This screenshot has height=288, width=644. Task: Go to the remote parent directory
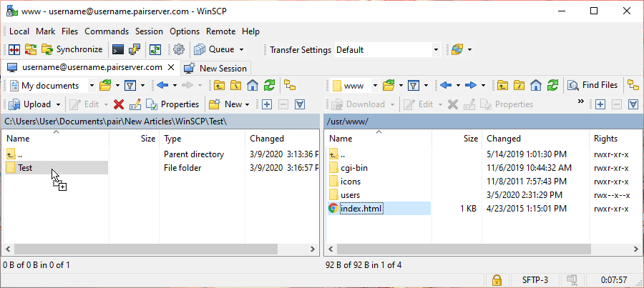[503, 86]
